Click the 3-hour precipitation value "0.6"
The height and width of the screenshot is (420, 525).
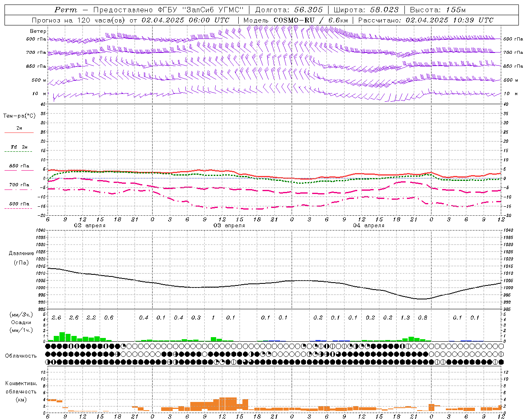[109, 318]
